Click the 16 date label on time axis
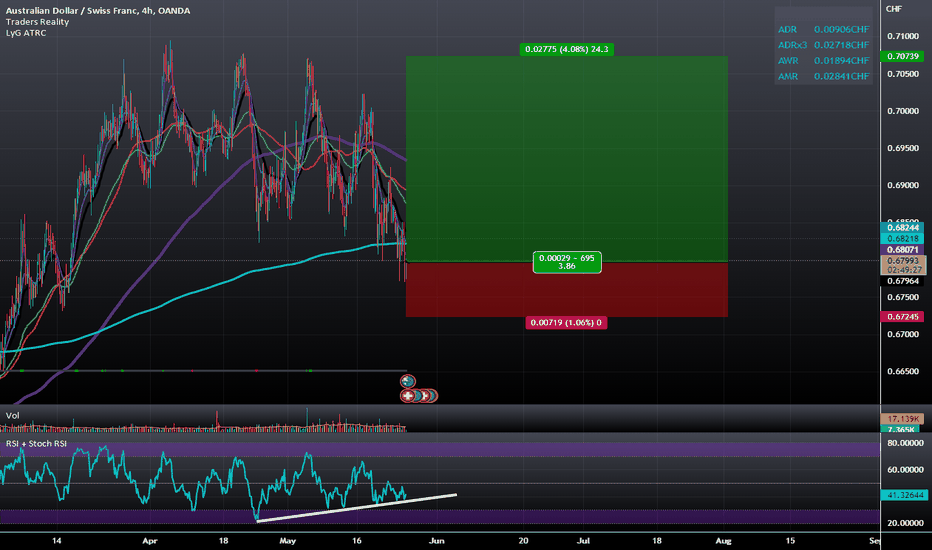 pyautogui.click(x=357, y=540)
